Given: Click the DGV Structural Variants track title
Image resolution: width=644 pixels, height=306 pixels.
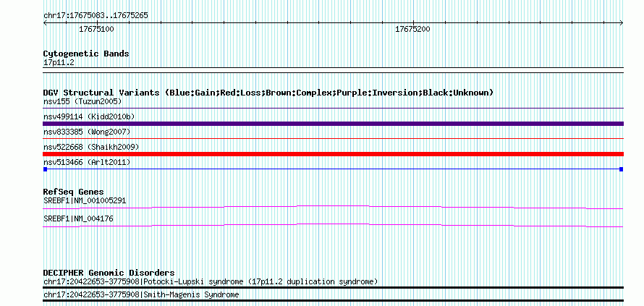Looking at the screenshot, I should [268, 93].
